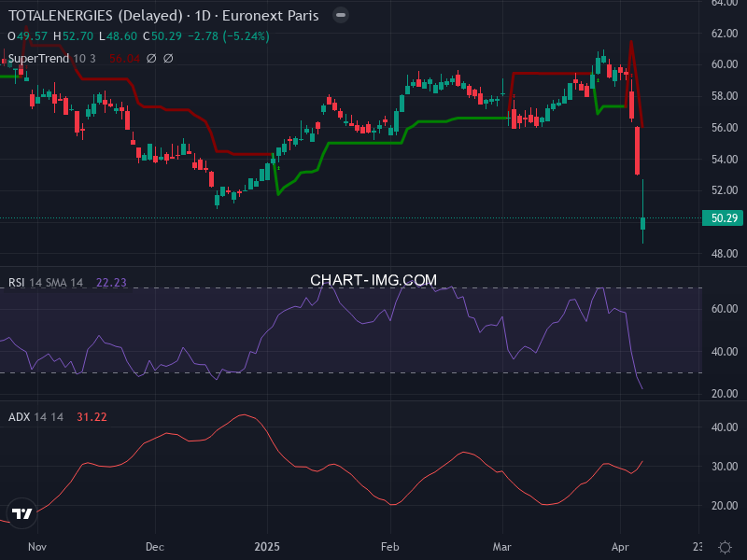
Task: Click the Mar label on the time axis
Action: 502,547
